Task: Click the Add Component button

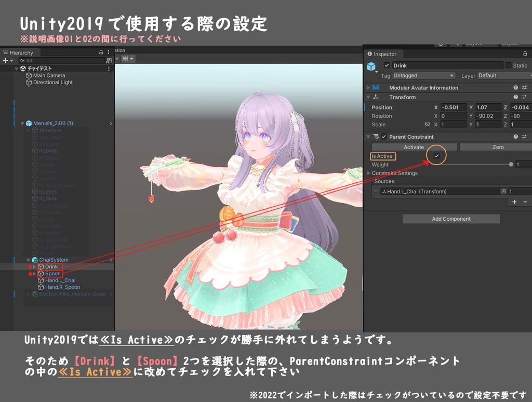Action: [x=451, y=219]
